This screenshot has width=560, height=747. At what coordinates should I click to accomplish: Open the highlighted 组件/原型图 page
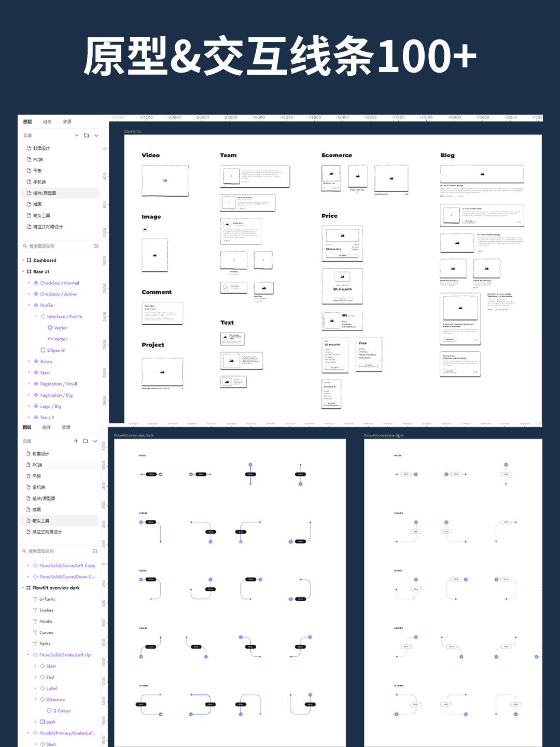coord(45,193)
